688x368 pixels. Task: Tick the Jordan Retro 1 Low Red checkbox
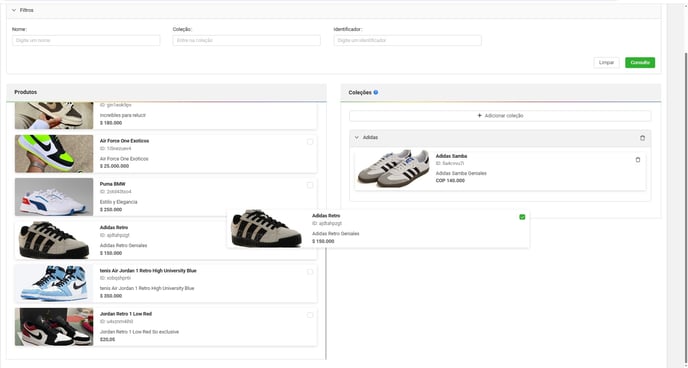click(x=310, y=315)
